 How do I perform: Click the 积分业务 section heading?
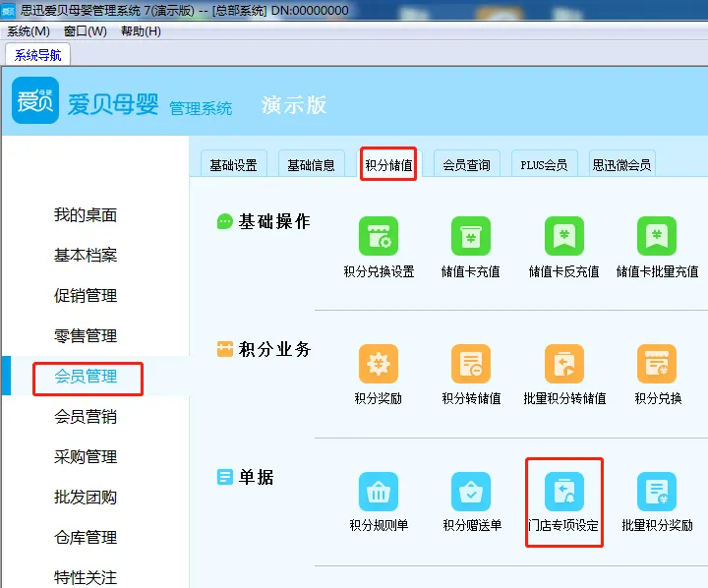coord(274,349)
